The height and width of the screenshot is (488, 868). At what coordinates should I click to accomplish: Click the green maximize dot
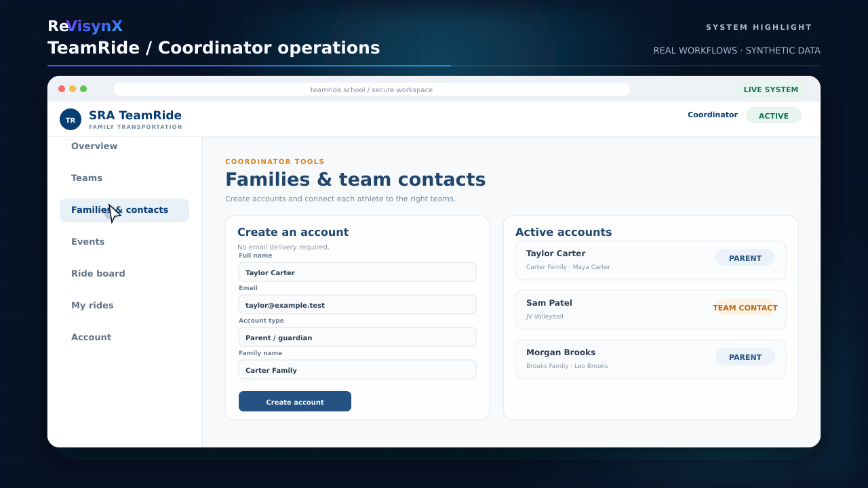click(x=83, y=89)
